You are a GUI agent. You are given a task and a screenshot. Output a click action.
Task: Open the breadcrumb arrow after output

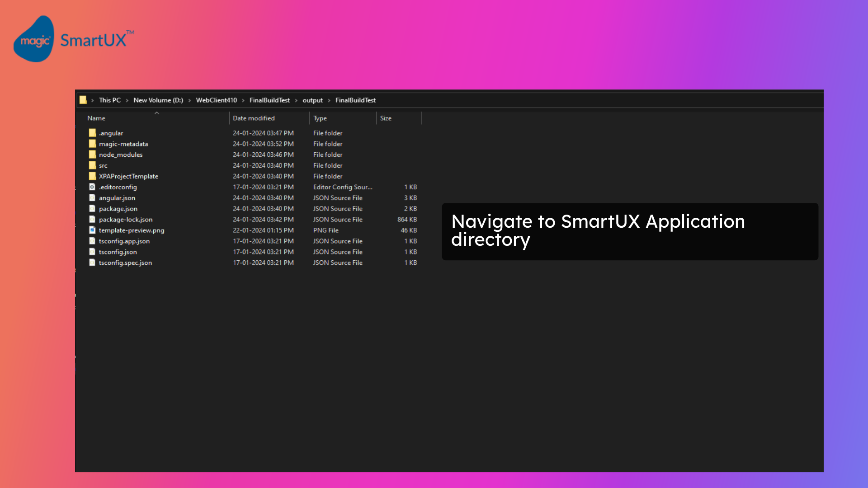(328, 100)
